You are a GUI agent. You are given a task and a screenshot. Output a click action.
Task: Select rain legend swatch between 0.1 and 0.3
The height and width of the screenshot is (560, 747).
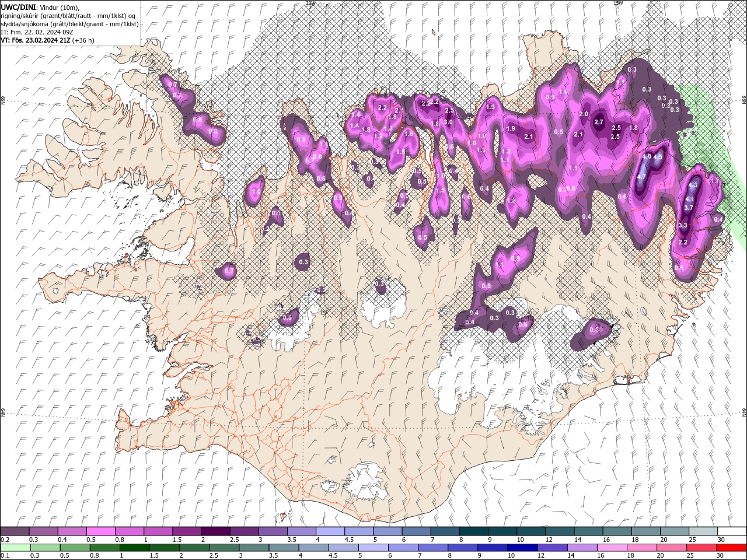point(15,548)
